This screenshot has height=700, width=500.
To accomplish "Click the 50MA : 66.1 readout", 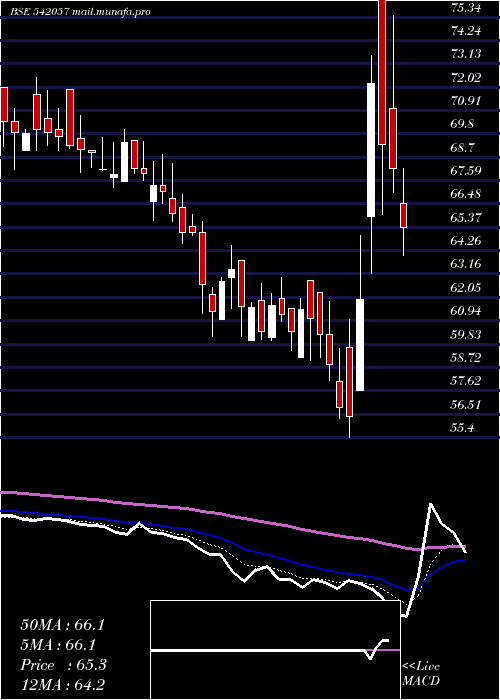I will click(x=62, y=625).
